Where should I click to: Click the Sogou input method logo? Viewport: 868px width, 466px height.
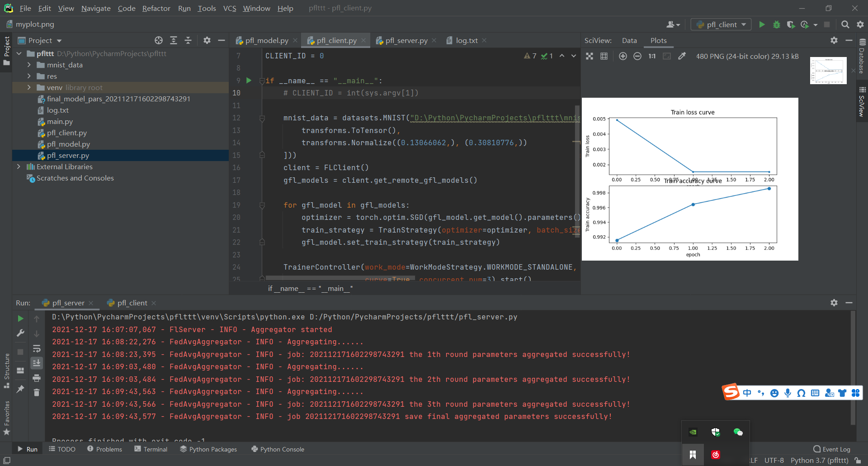731,392
